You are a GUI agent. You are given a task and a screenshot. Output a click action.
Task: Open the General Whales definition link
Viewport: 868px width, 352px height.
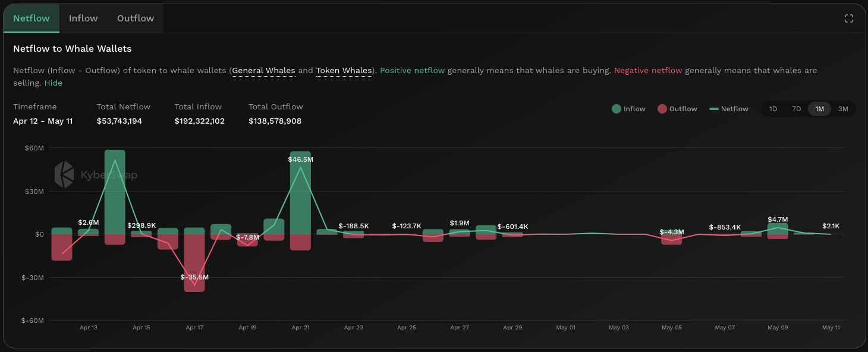pos(263,70)
